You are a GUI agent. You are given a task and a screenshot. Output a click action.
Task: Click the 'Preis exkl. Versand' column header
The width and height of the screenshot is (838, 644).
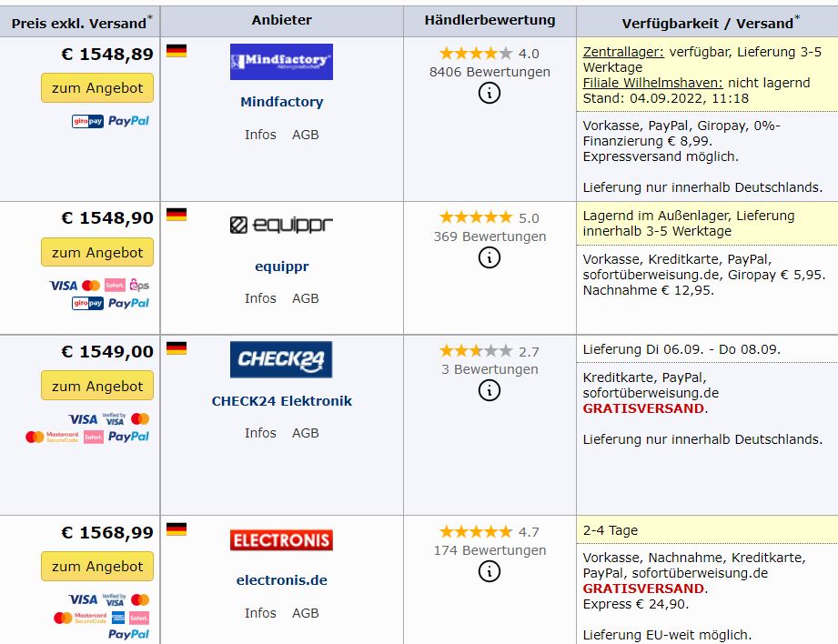80,23
